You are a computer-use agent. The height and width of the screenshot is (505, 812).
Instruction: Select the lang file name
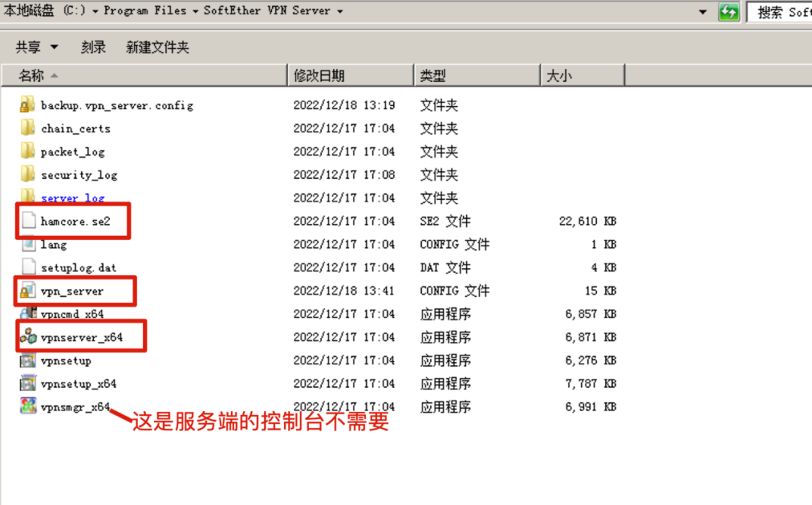click(x=54, y=245)
